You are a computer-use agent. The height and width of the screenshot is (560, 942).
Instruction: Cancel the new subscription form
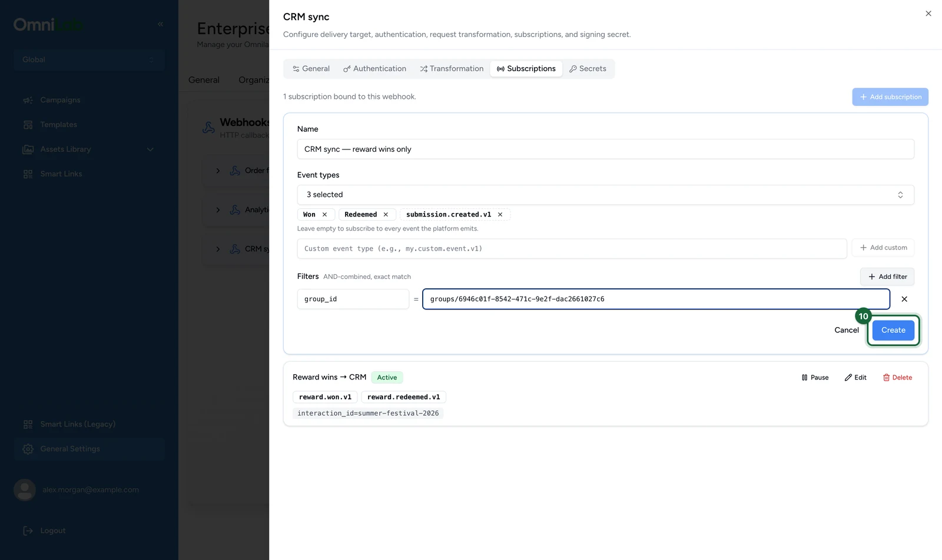847,330
